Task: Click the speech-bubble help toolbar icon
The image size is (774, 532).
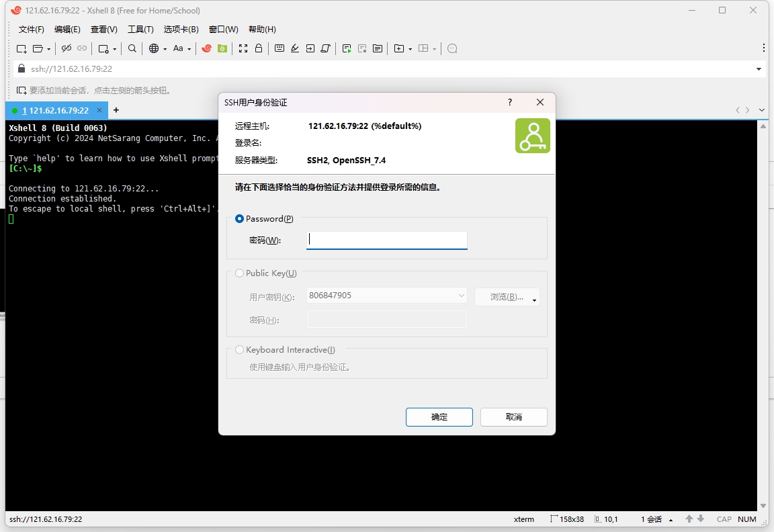Action: pos(452,48)
